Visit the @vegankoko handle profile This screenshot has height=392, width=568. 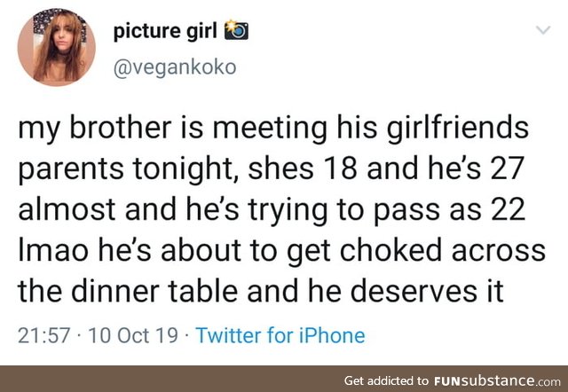[x=175, y=67]
